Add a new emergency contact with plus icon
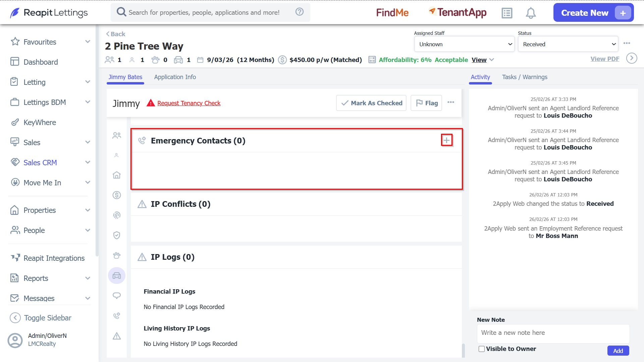 (446, 140)
